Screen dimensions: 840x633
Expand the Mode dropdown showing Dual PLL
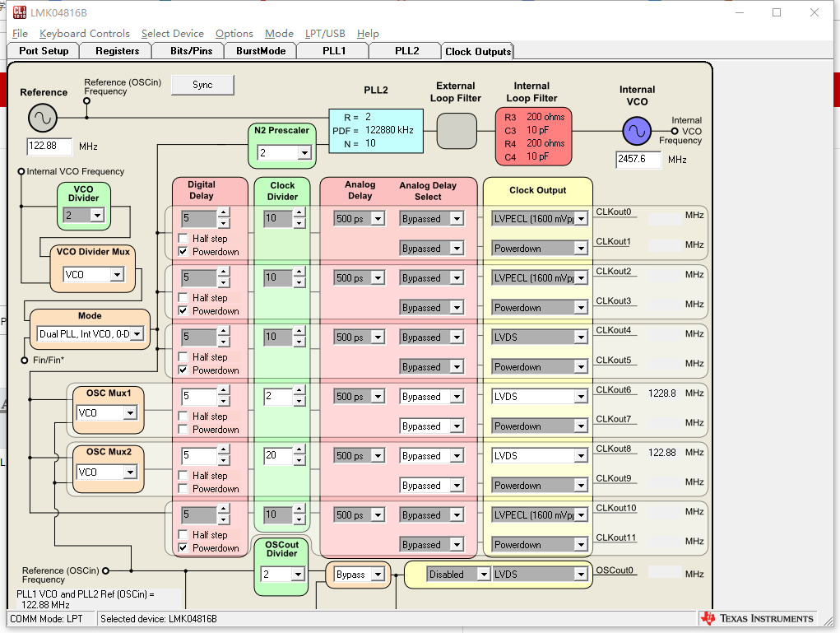[137, 334]
